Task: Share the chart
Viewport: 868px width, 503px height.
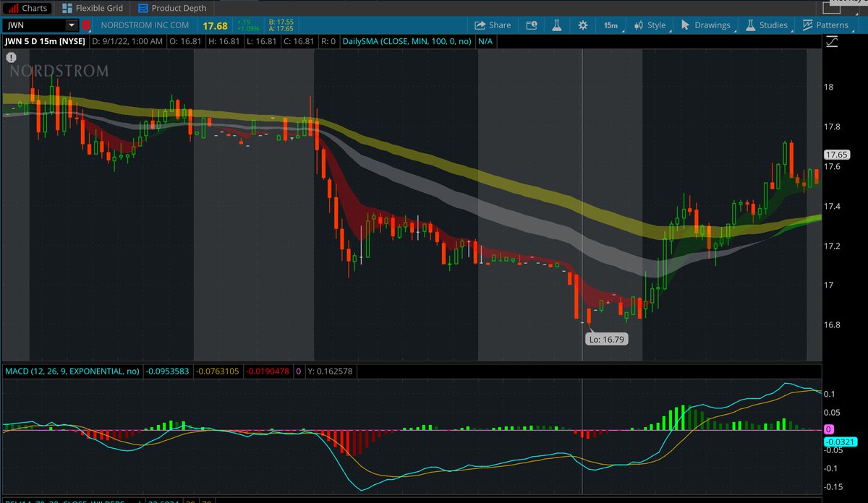Action: pos(493,25)
